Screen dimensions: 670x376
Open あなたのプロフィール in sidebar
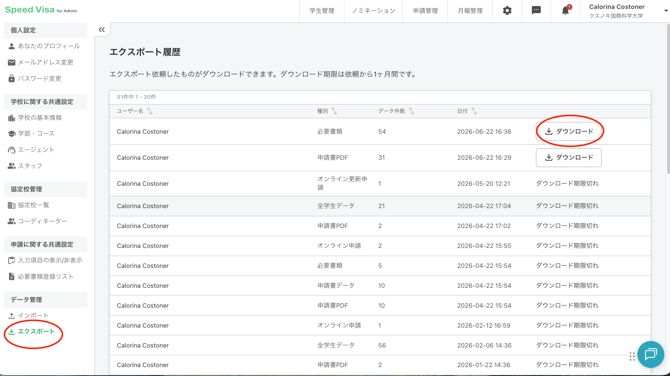[44, 46]
